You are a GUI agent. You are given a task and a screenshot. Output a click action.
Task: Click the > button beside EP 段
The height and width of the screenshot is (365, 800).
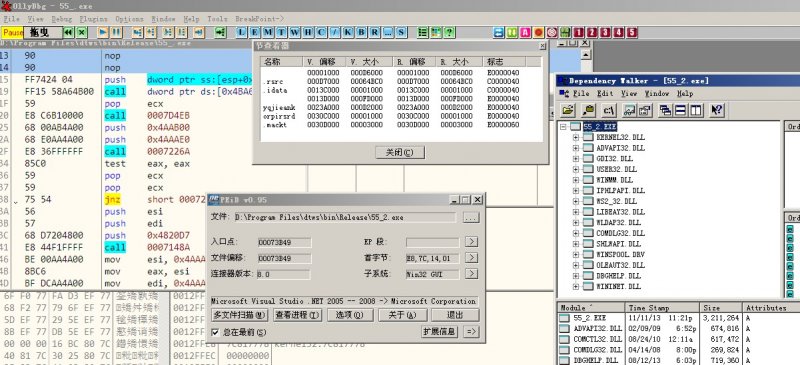471,241
